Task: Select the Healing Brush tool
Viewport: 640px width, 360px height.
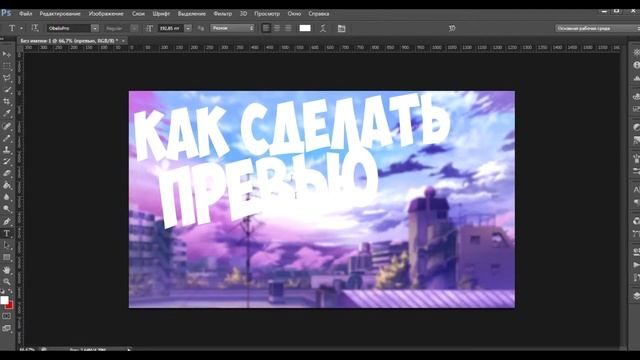Action: tap(7, 126)
